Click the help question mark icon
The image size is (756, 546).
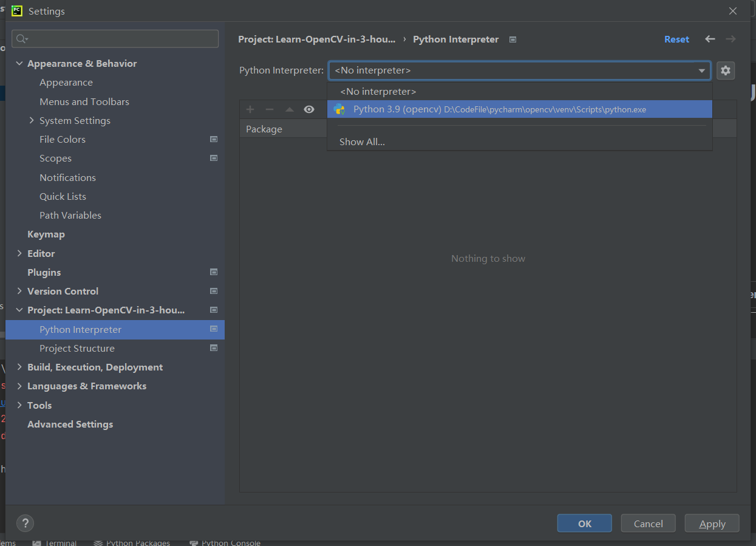click(x=25, y=523)
